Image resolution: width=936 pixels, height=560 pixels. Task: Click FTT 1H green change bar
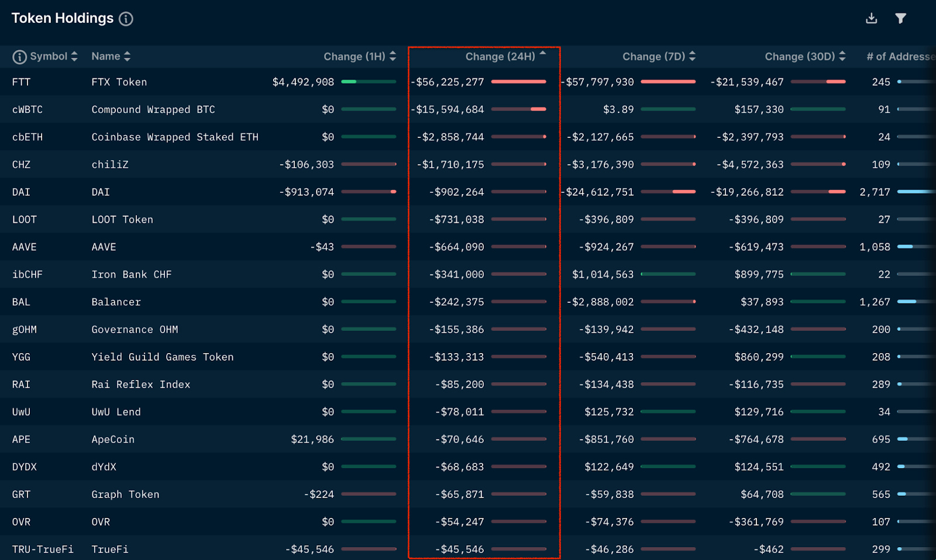click(369, 82)
